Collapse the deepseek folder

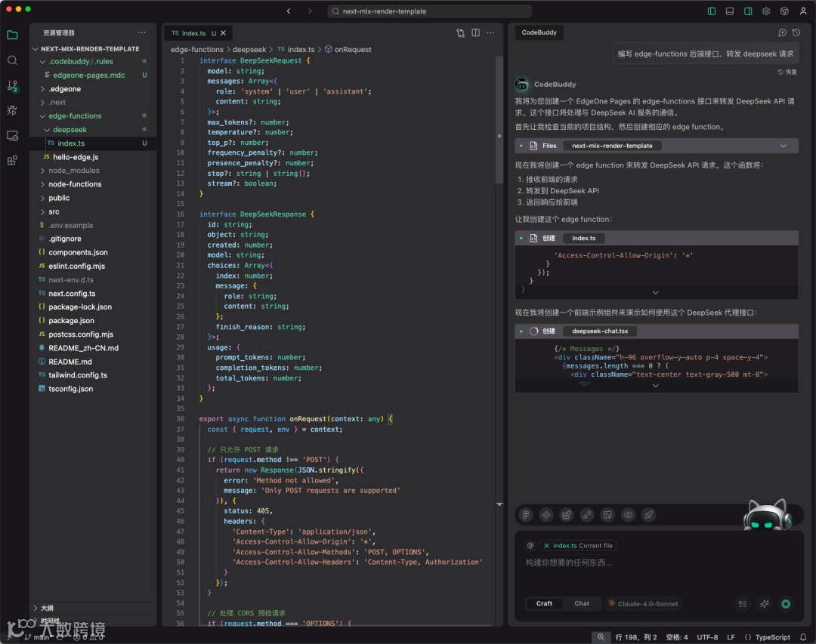pos(93,130)
